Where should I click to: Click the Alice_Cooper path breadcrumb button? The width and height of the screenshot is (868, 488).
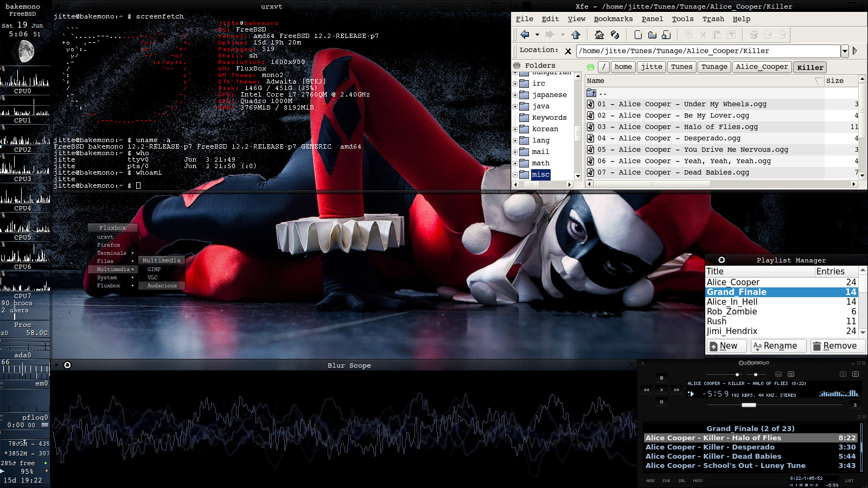(762, 67)
